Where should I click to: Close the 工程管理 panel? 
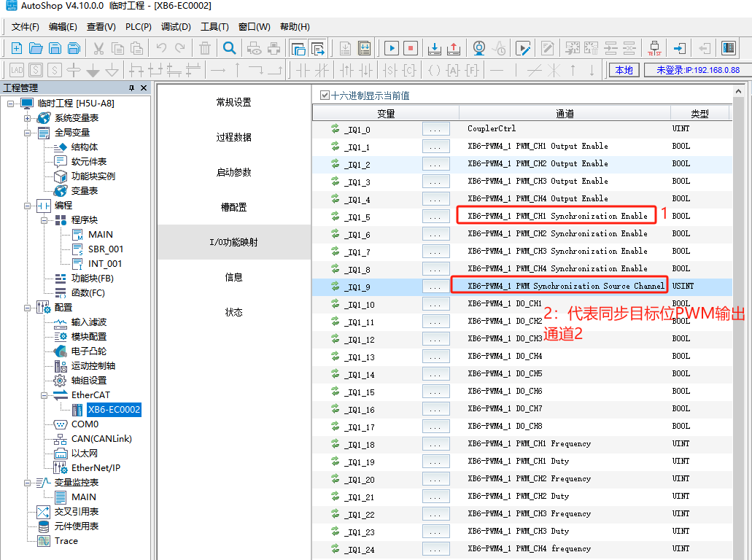[144, 87]
